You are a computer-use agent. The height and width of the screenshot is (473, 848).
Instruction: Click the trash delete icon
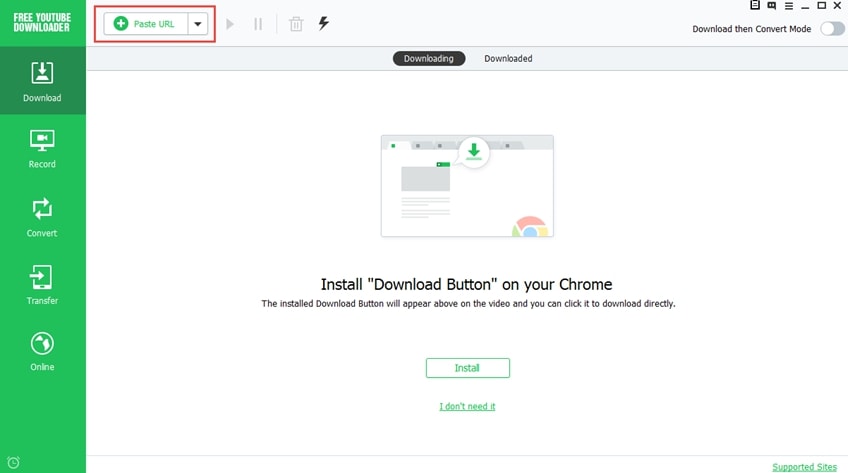pyautogui.click(x=296, y=24)
